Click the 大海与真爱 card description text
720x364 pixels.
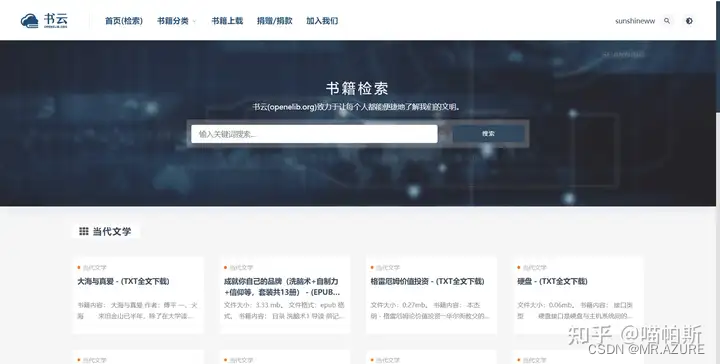(137, 310)
